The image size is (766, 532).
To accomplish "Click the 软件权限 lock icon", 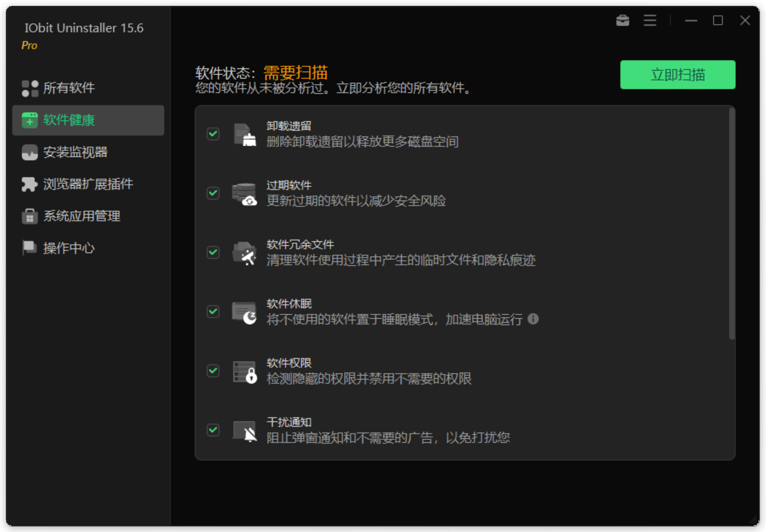I will 245,372.
